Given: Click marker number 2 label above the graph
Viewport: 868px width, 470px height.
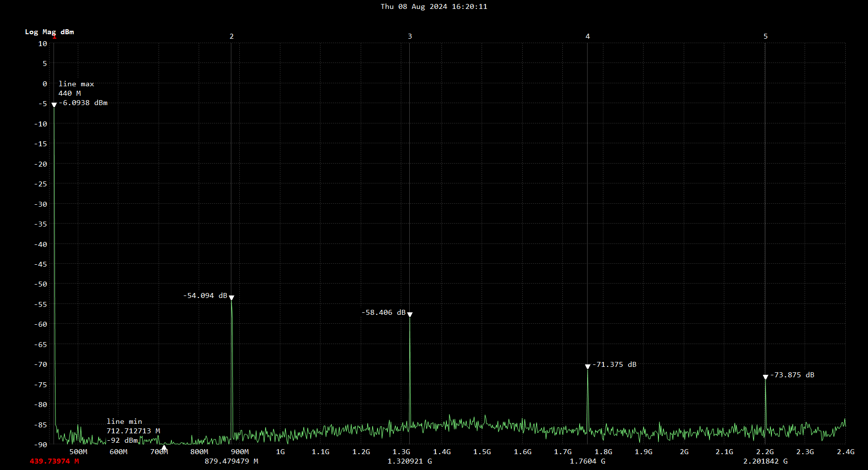Looking at the screenshot, I should pos(231,36).
